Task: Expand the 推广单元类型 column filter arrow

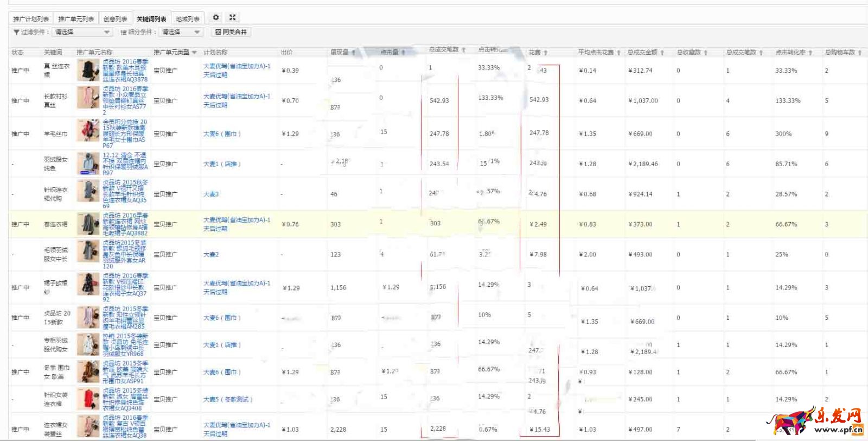Action: click(x=194, y=53)
